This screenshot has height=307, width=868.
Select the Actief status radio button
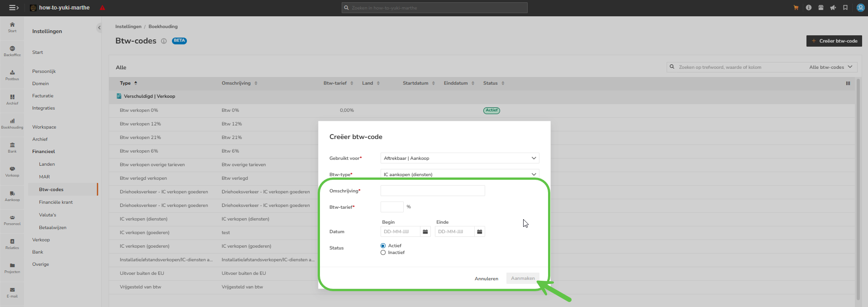pos(383,246)
